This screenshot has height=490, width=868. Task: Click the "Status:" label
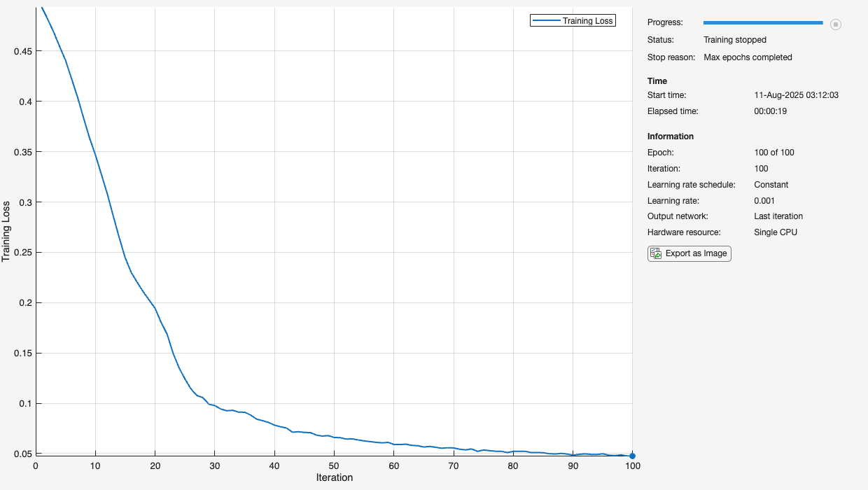click(x=661, y=40)
